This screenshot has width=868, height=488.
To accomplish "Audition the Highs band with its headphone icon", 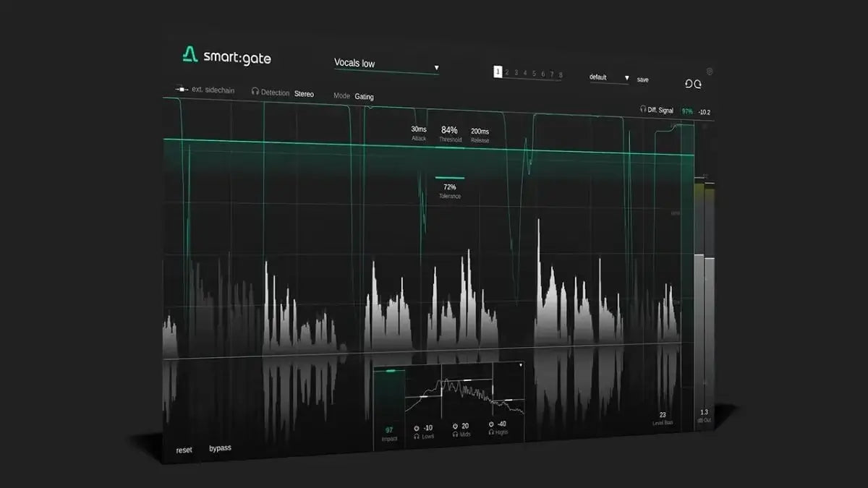I will click(x=491, y=432).
